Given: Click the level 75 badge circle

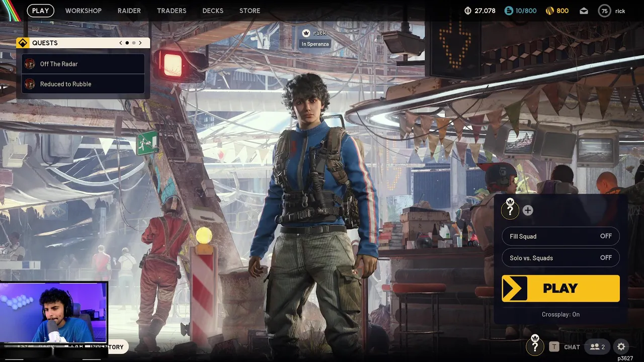Looking at the screenshot, I should tap(604, 11).
